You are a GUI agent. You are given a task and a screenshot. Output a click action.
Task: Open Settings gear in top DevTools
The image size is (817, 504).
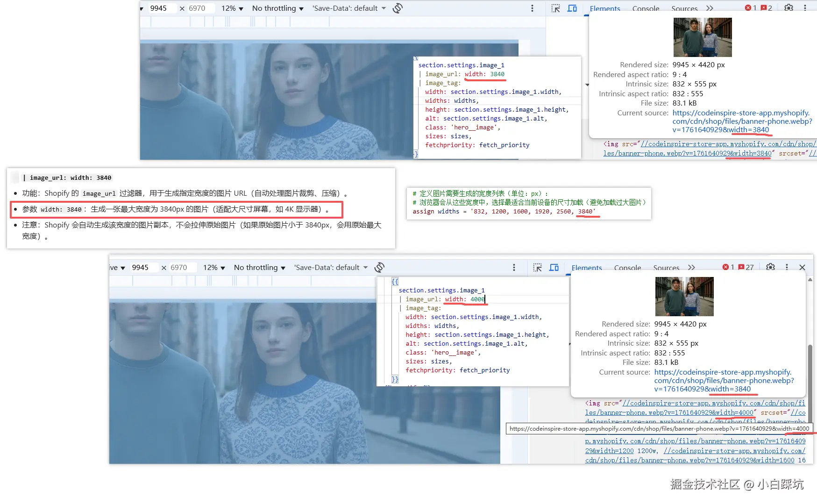[789, 7]
